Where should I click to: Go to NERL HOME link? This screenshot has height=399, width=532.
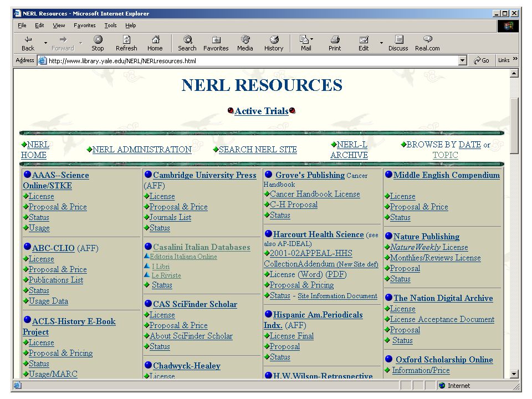[35, 150]
